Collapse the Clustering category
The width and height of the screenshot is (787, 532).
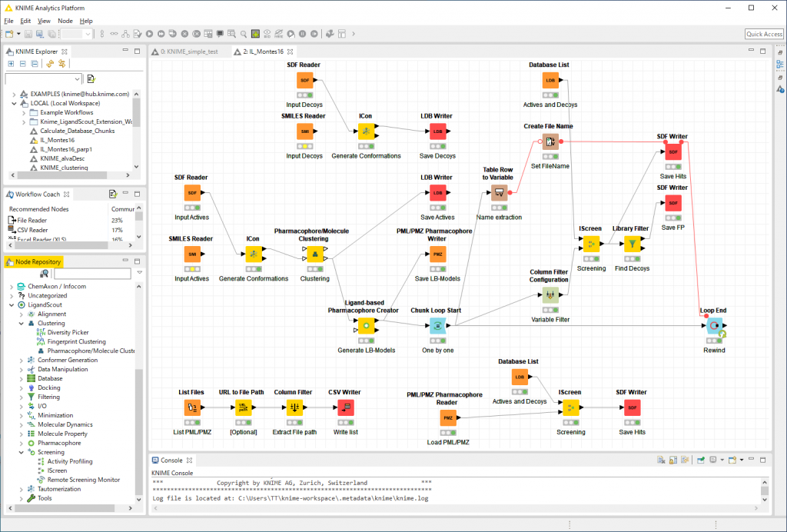tap(21, 324)
